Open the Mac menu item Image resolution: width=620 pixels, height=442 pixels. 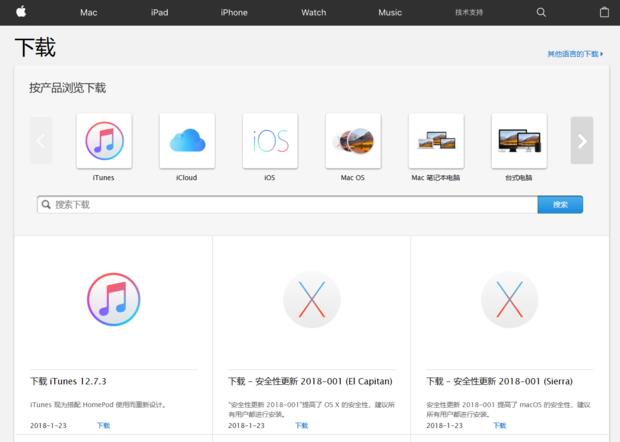(88, 12)
